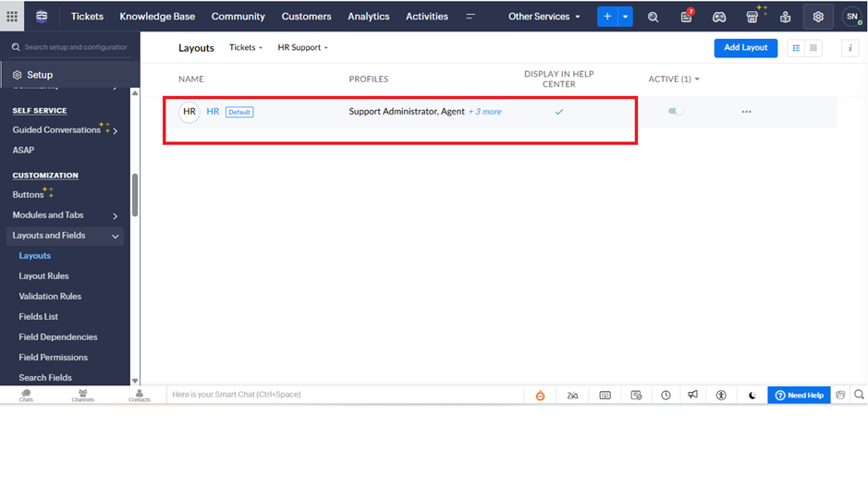
Task: Open the apps grid launcher
Action: [12, 17]
